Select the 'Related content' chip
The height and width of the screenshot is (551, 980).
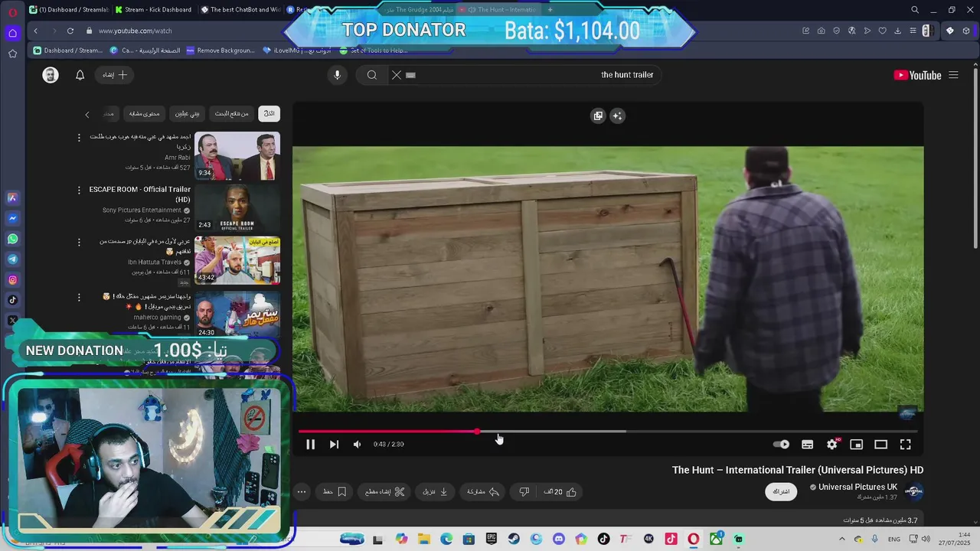[144, 113]
